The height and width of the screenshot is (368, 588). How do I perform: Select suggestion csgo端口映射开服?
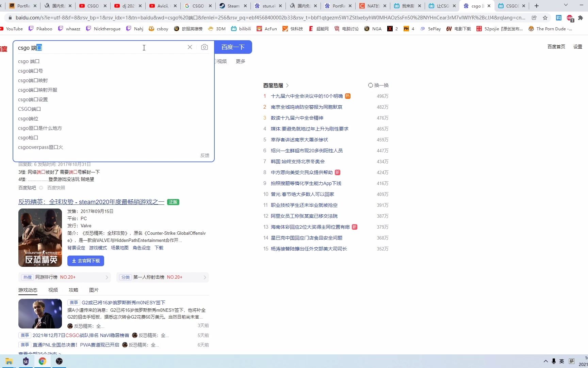(x=38, y=90)
